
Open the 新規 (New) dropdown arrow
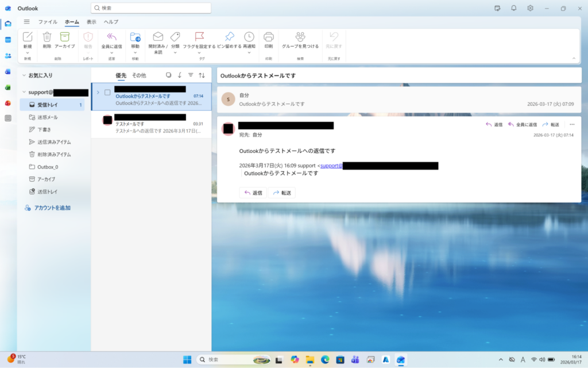tap(27, 52)
